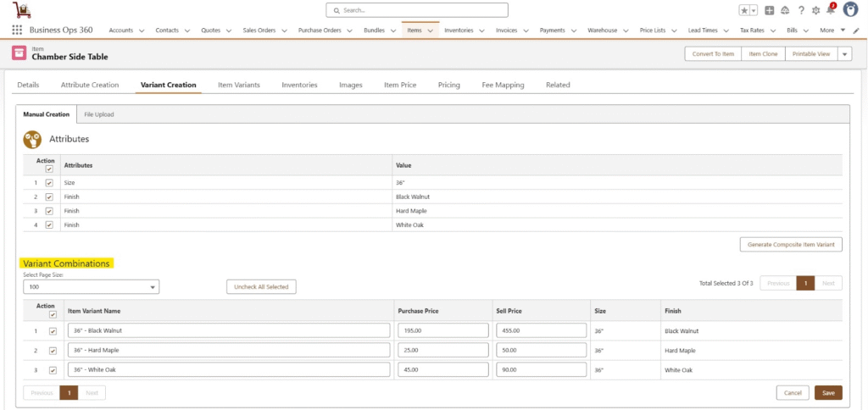The image size is (868, 410).
Task: Switch to the Item Variants tab
Action: pos(238,85)
